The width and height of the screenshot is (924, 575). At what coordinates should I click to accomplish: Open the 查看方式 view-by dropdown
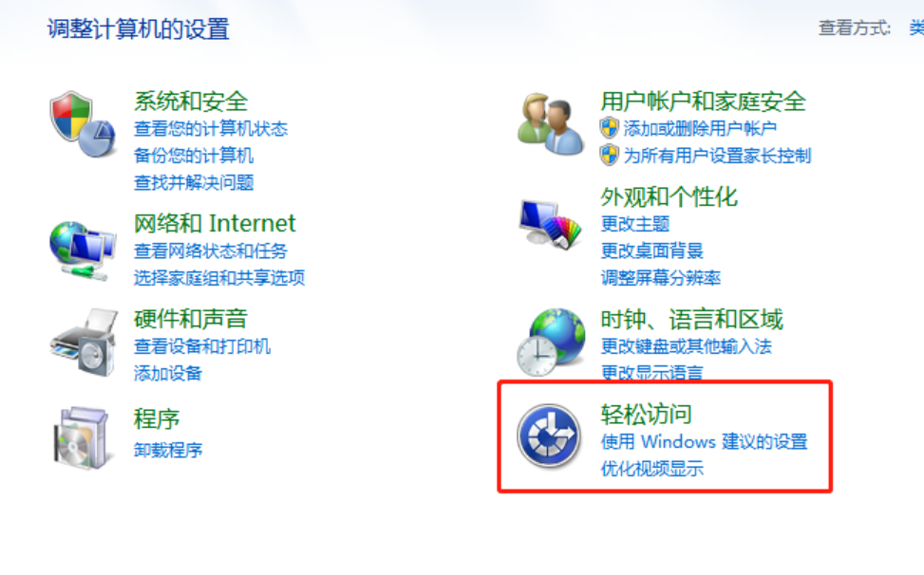(916, 28)
